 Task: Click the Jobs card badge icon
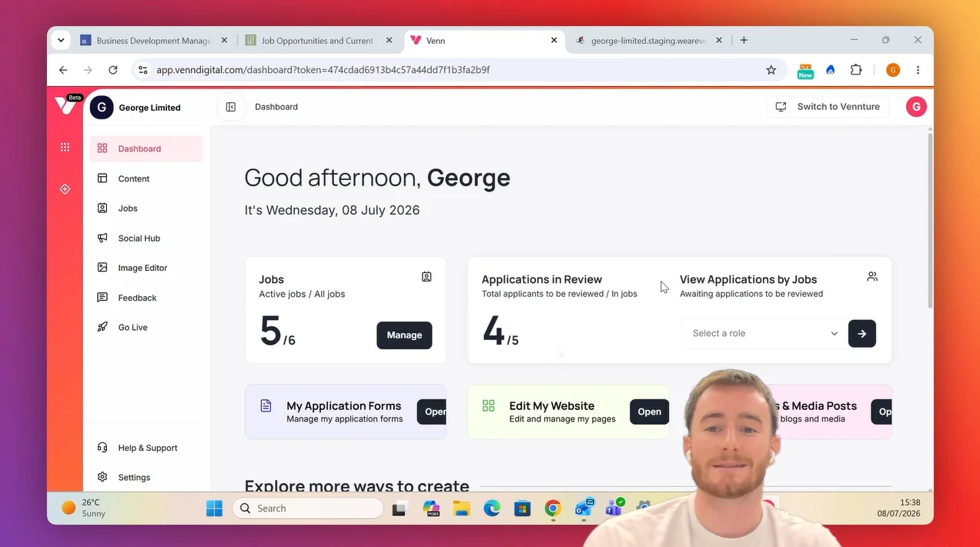(x=426, y=277)
